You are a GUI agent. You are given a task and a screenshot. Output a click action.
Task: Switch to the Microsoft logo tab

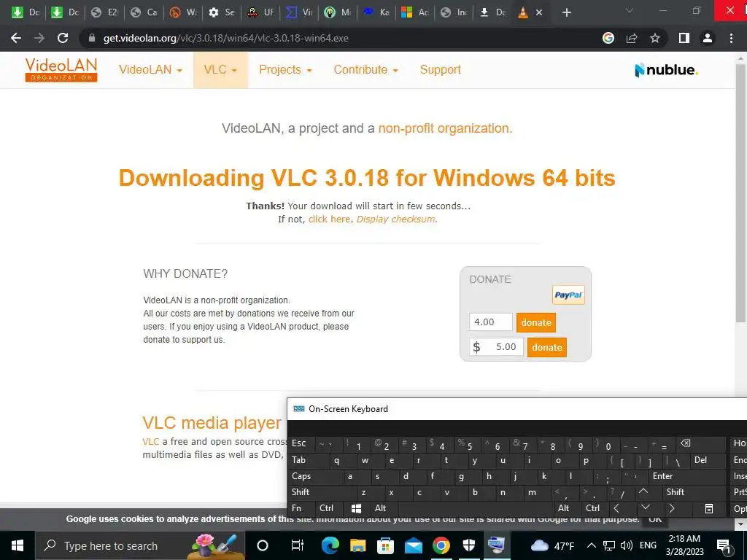pos(414,12)
